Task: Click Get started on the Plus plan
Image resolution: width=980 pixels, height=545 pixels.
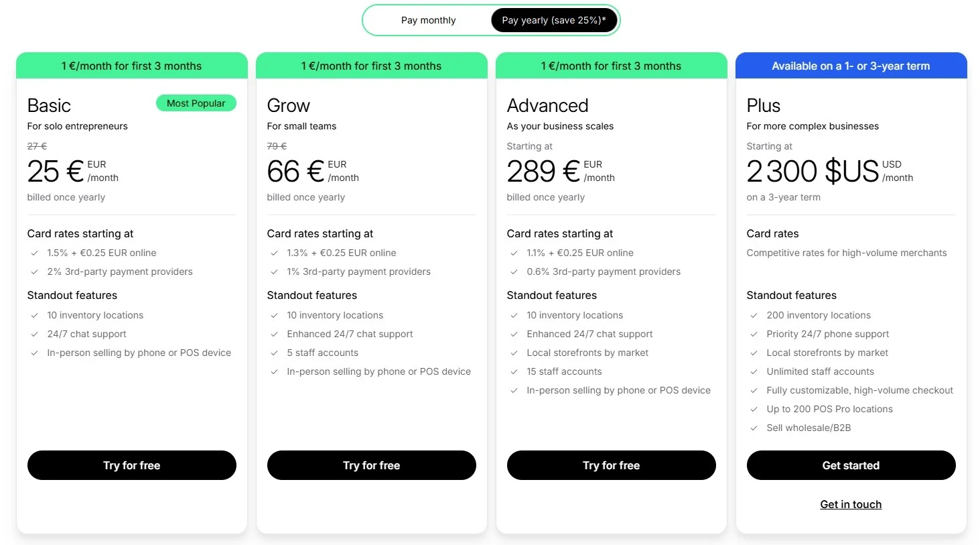Action: (x=851, y=465)
